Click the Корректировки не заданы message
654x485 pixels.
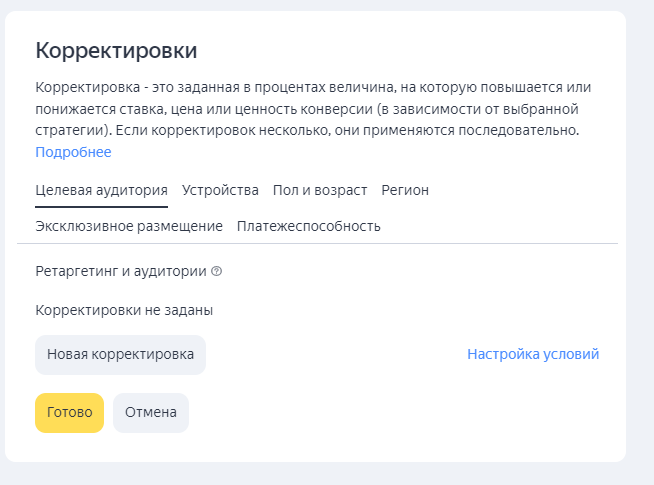coord(124,310)
